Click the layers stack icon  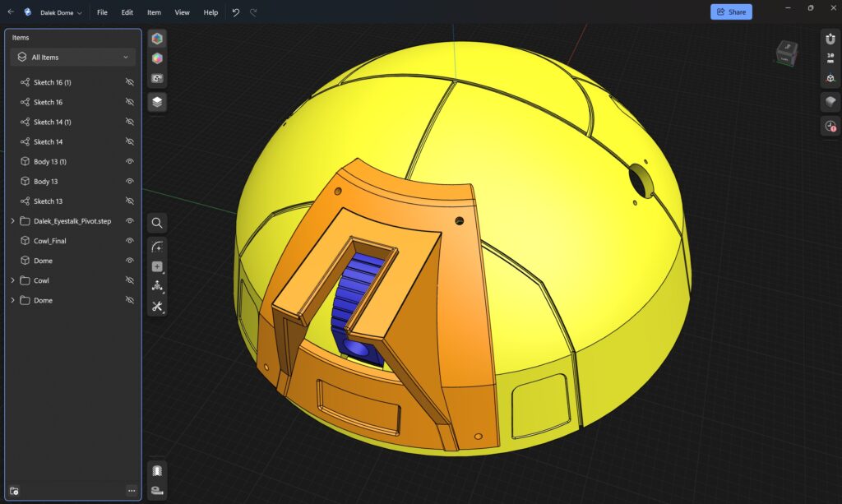click(157, 102)
